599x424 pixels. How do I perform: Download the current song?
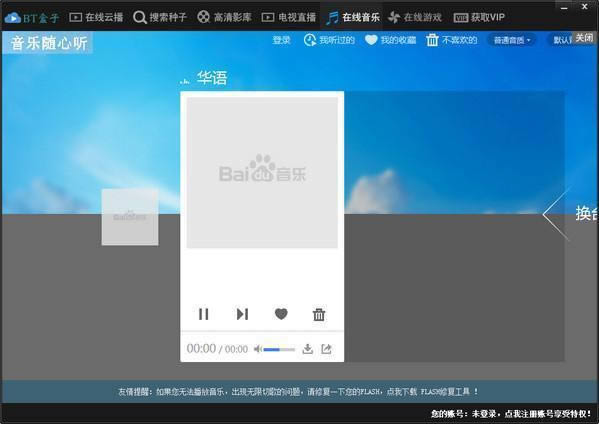click(308, 349)
